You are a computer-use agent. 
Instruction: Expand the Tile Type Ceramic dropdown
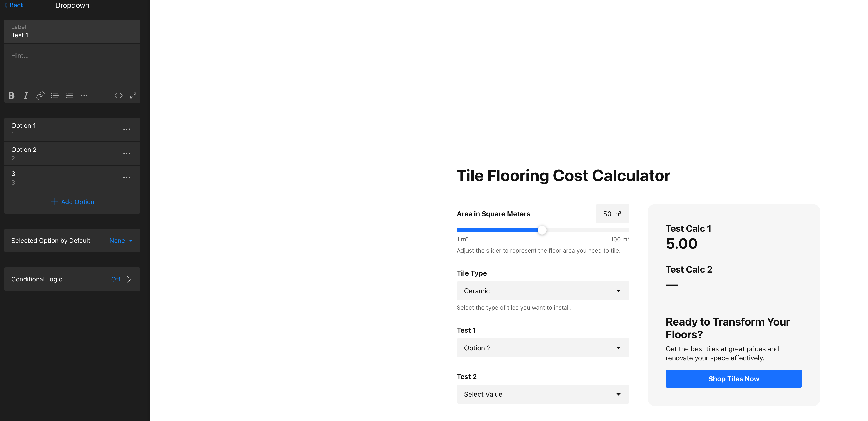(x=543, y=291)
